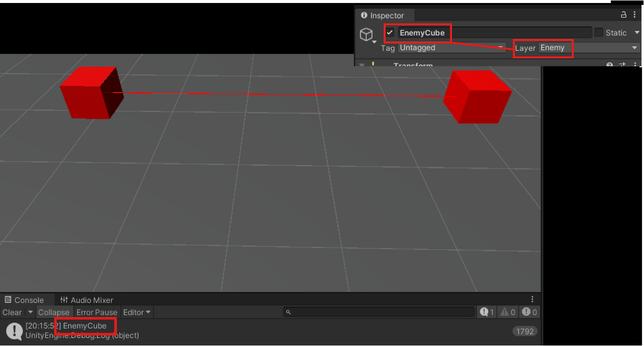Toggle the EnemyCube active checkbox
This screenshot has height=346, width=644.
(x=390, y=32)
